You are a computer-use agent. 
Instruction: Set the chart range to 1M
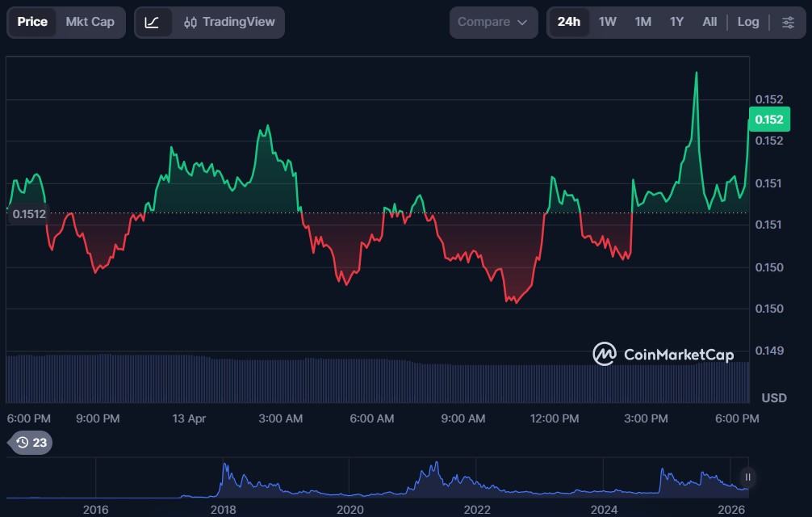click(x=642, y=22)
